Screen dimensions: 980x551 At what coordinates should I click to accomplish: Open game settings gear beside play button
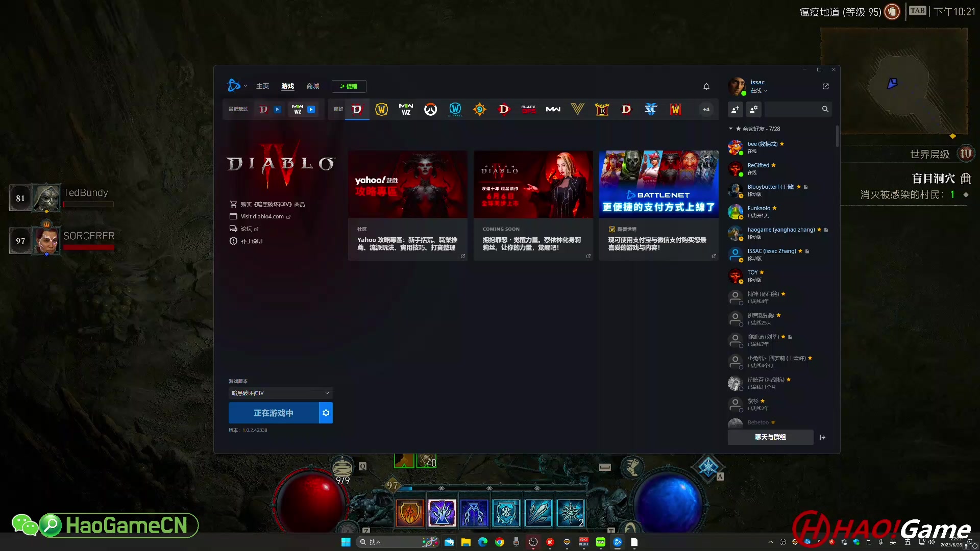tap(326, 413)
